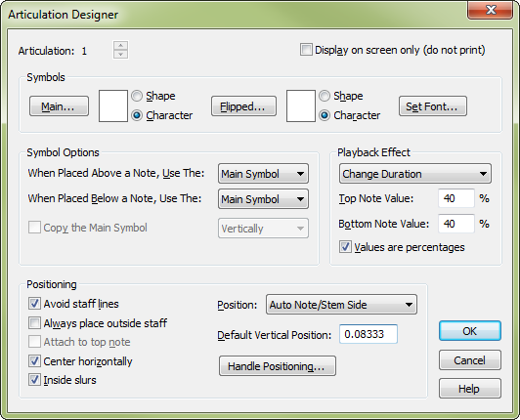The image size is (520, 420).
Task: Click the main symbol preview box
Action: pyautogui.click(x=113, y=106)
